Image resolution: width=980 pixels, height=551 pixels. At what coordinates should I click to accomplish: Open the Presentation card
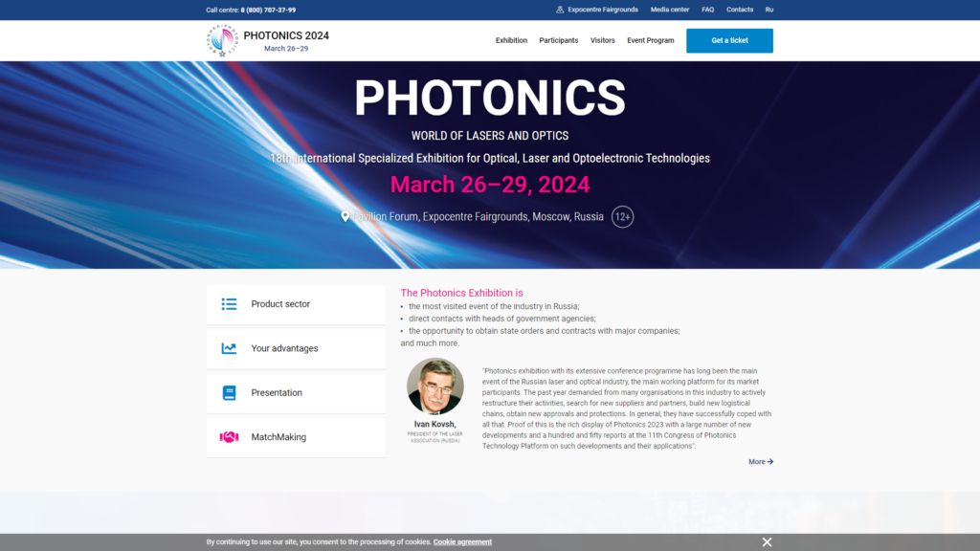296,393
